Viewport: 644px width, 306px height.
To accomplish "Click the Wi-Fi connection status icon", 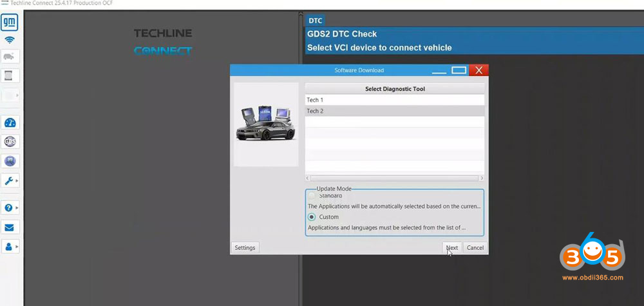I will pos(10,40).
